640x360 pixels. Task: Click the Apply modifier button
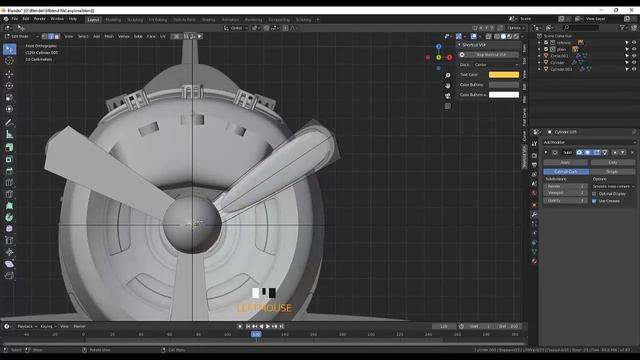pyautogui.click(x=565, y=162)
